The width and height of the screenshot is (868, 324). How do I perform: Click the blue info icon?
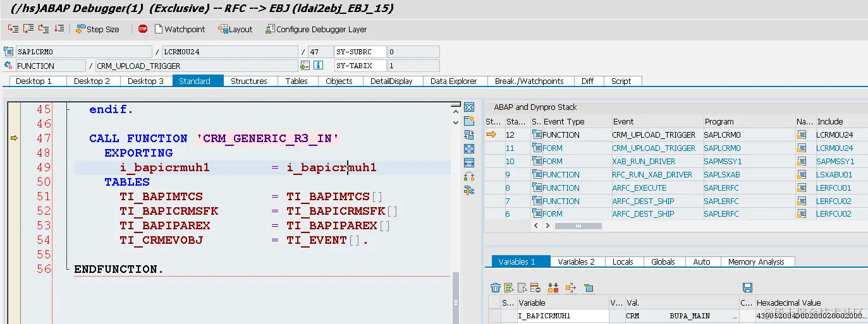click(x=319, y=66)
